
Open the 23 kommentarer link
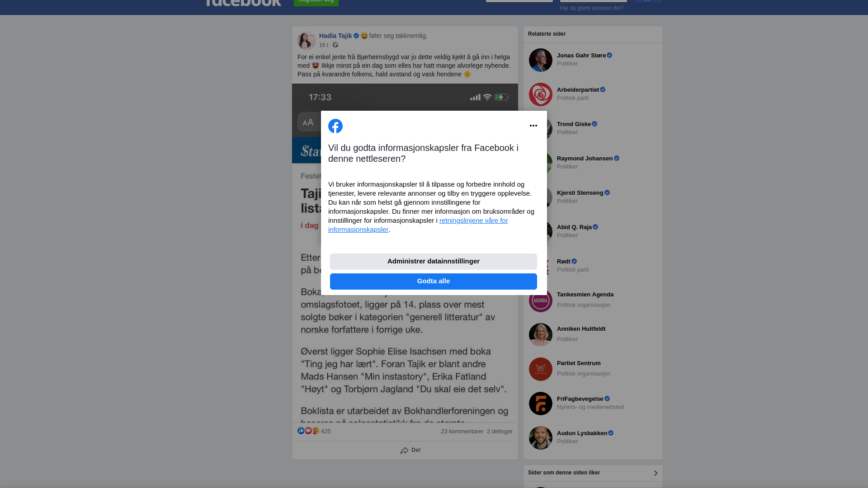click(x=462, y=432)
